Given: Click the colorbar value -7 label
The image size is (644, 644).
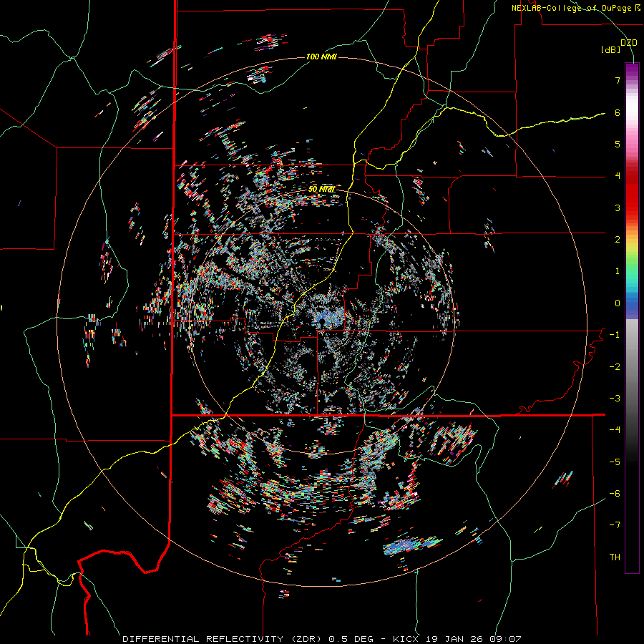Looking at the screenshot, I should point(615,525).
